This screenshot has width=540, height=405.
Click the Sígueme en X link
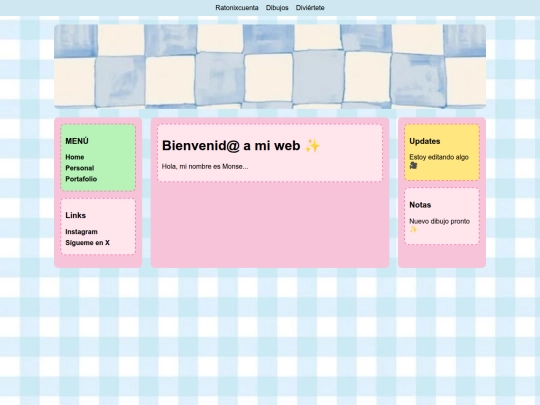87,243
